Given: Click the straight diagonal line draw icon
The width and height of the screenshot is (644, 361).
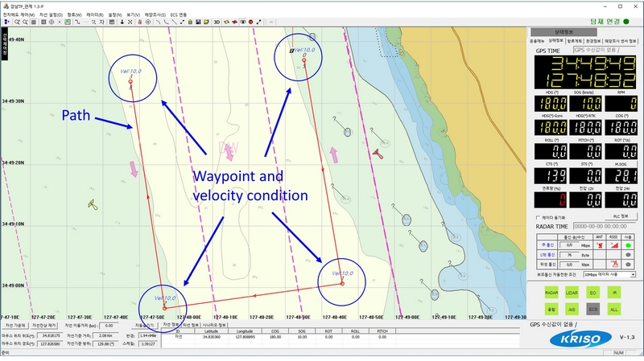Looking at the screenshot, I should [x=174, y=23].
